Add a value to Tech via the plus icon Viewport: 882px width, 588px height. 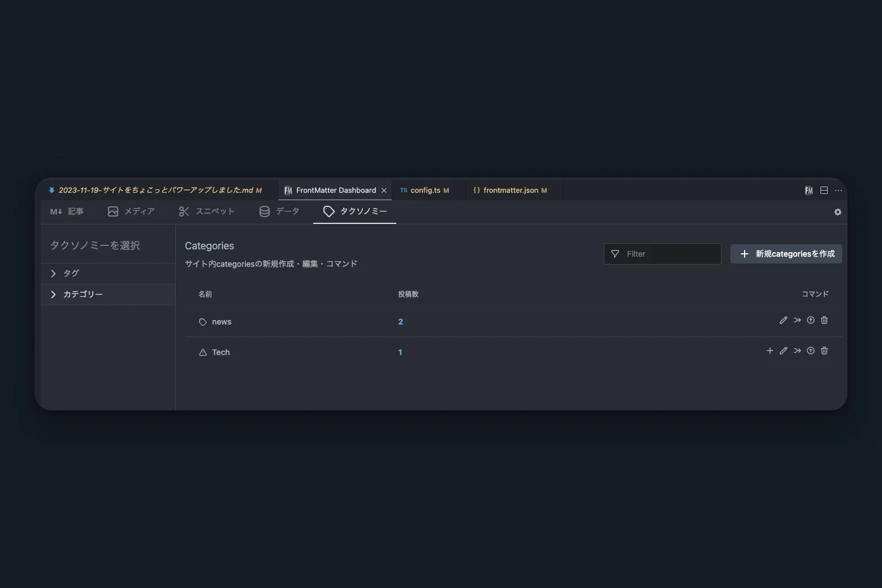(x=769, y=351)
